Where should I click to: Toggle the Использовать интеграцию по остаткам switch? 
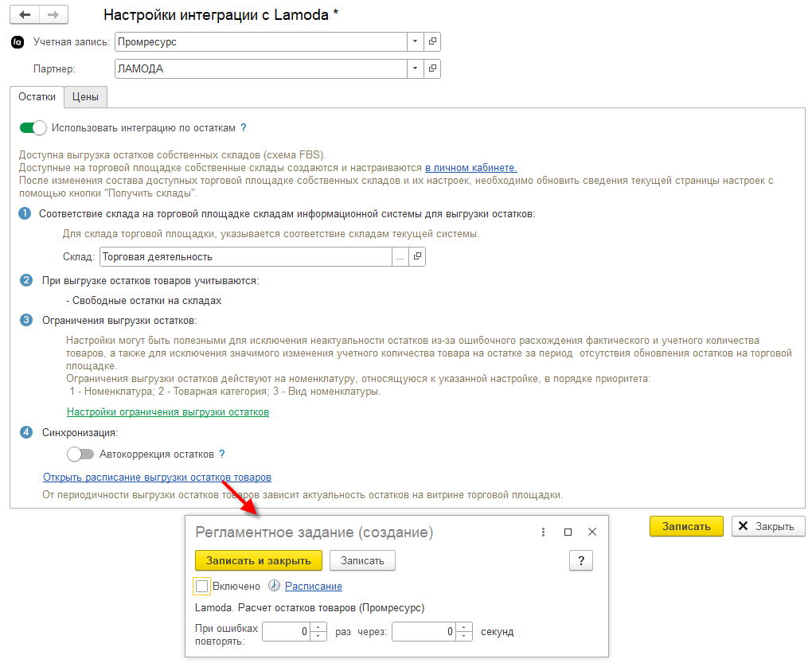[33, 128]
